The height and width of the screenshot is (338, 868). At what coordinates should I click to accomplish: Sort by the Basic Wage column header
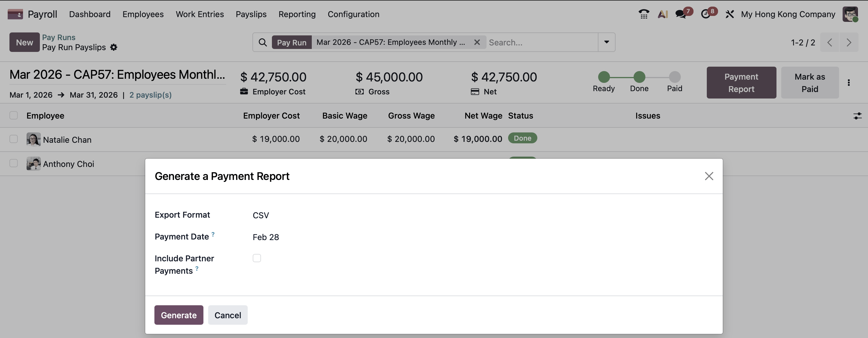(x=345, y=116)
